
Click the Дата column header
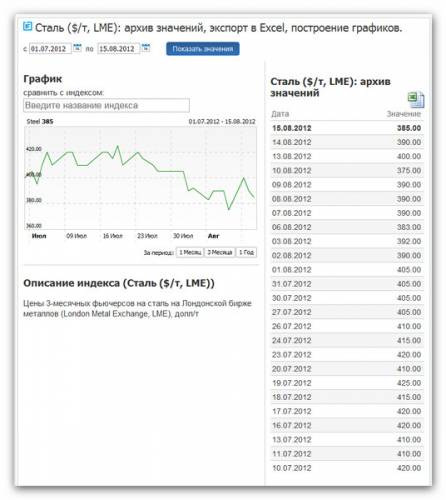coord(280,114)
